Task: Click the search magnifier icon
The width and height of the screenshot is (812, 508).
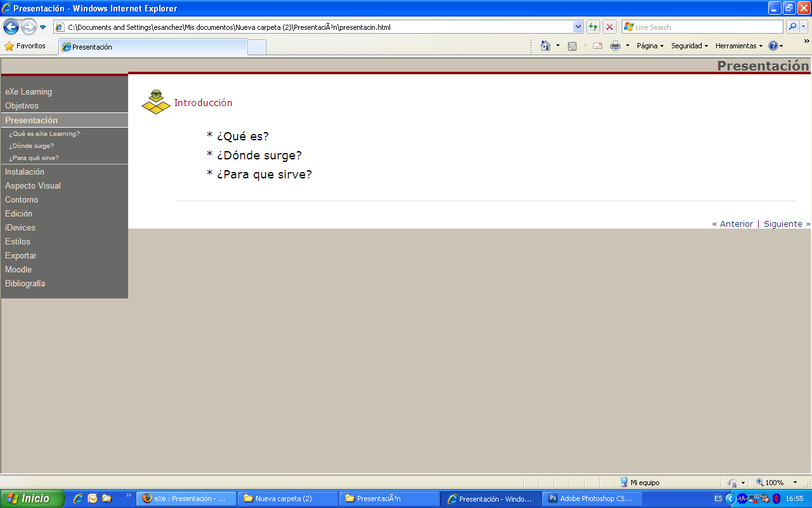Action: (x=792, y=27)
